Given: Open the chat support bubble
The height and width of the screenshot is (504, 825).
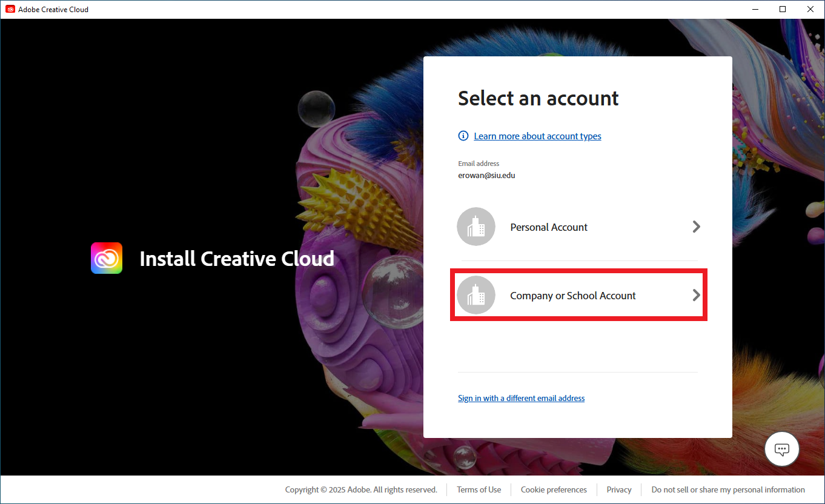Looking at the screenshot, I should (781, 449).
